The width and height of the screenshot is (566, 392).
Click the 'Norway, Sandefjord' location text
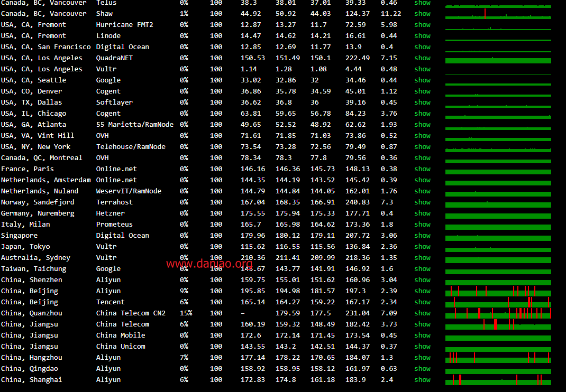(38, 202)
